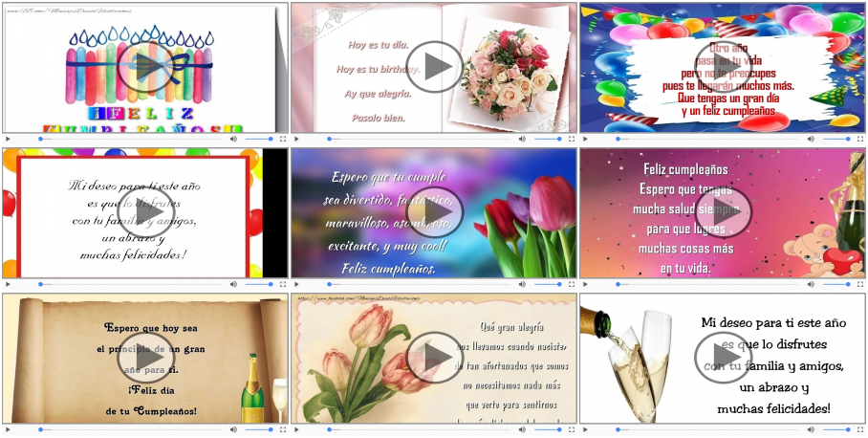Mute the champagne glasses 'Mi deseo' video
The image size is (868, 438).
(811, 429)
